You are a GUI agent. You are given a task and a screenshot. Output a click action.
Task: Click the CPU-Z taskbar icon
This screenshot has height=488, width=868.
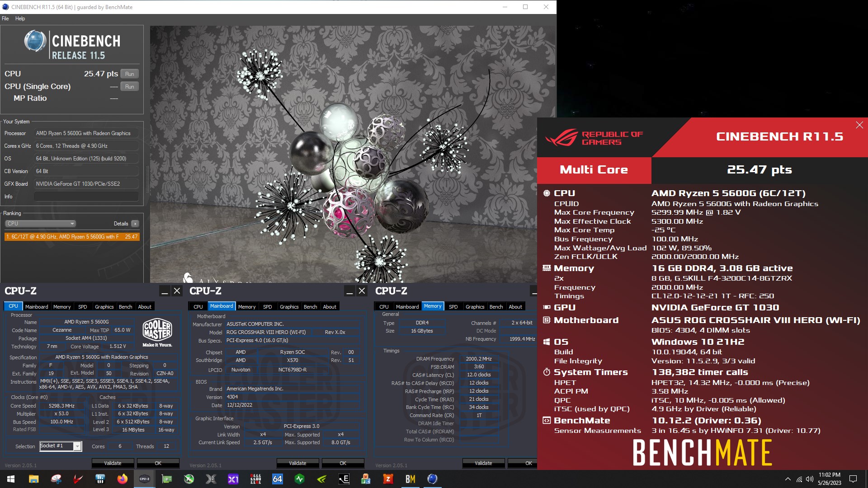point(144,479)
